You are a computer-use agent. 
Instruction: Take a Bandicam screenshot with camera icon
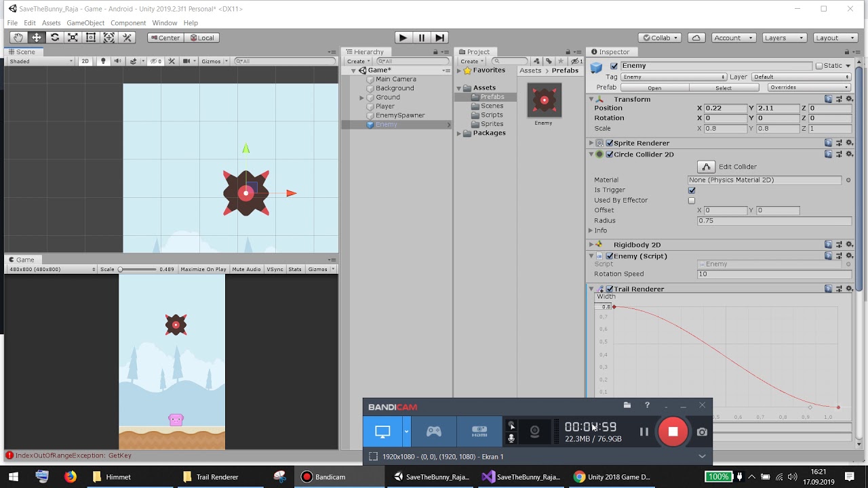(x=702, y=432)
